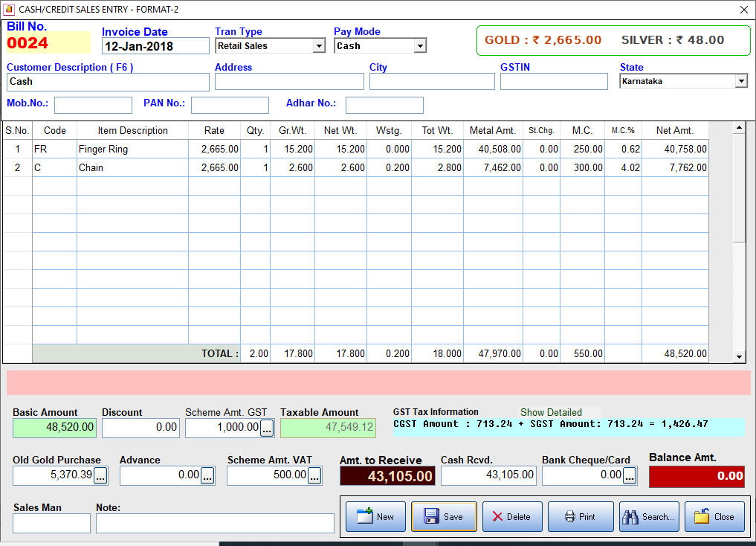756x546 pixels.
Task: Open the Tran Type dropdown
Action: [319, 46]
